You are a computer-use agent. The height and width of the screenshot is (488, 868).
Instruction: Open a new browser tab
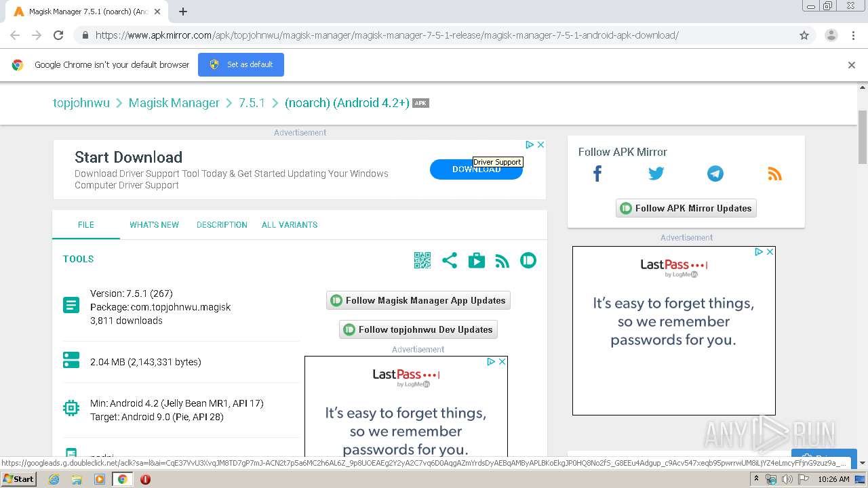pyautogui.click(x=183, y=12)
